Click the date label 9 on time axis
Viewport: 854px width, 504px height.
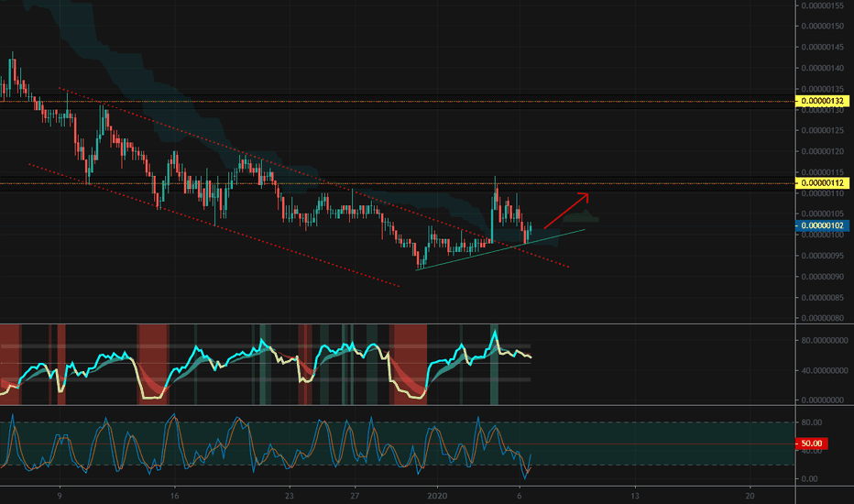point(60,496)
